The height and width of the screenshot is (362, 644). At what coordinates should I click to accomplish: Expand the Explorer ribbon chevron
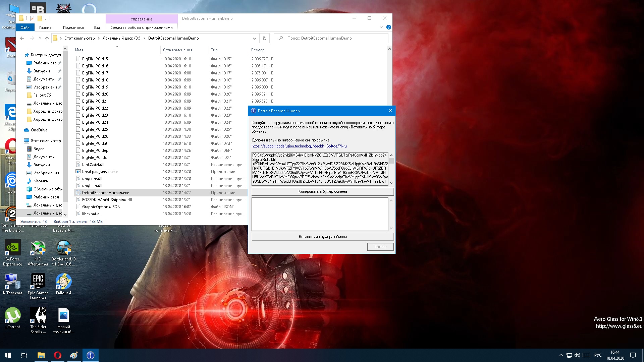(x=381, y=27)
